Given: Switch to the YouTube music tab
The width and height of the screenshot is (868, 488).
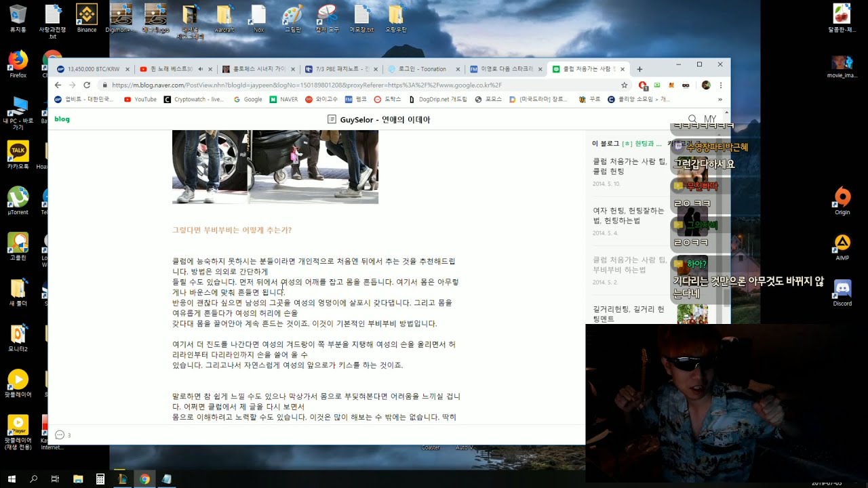Looking at the screenshot, I should (x=175, y=69).
